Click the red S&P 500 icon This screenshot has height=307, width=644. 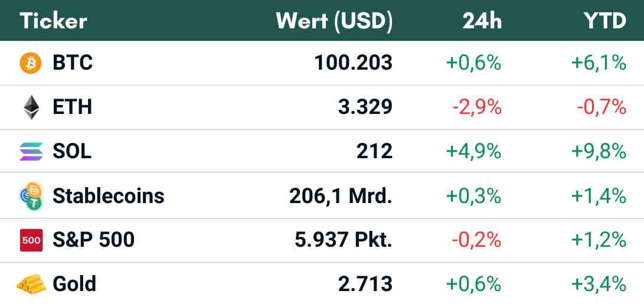(x=31, y=240)
